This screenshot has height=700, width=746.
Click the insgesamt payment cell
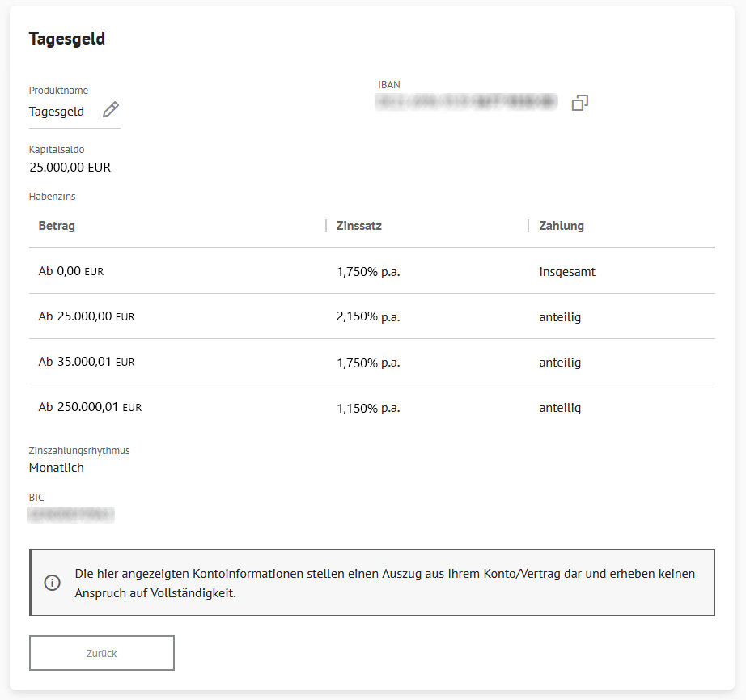coord(567,272)
